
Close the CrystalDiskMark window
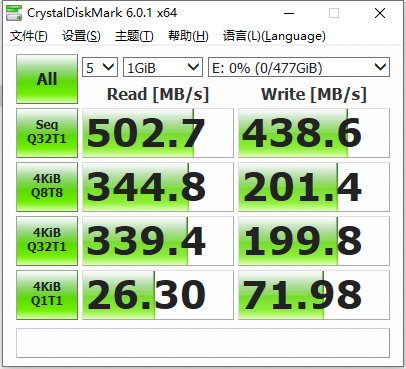(x=380, y=13)
